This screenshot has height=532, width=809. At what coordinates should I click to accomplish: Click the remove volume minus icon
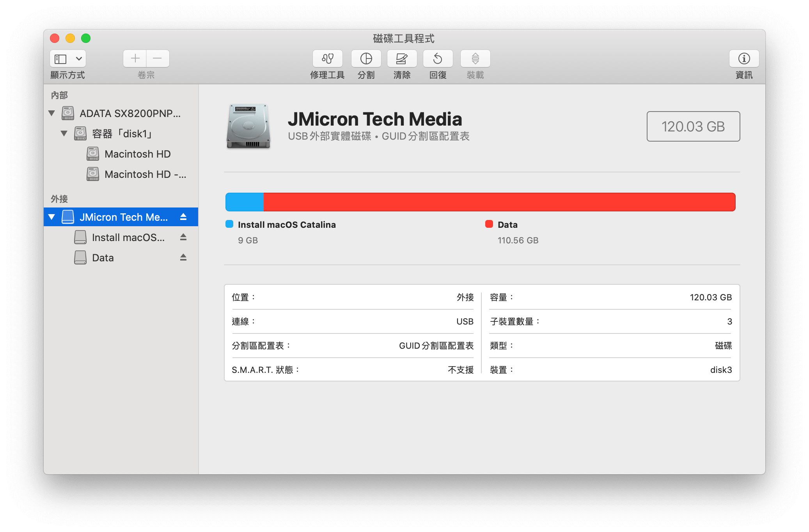coord(158,59)
